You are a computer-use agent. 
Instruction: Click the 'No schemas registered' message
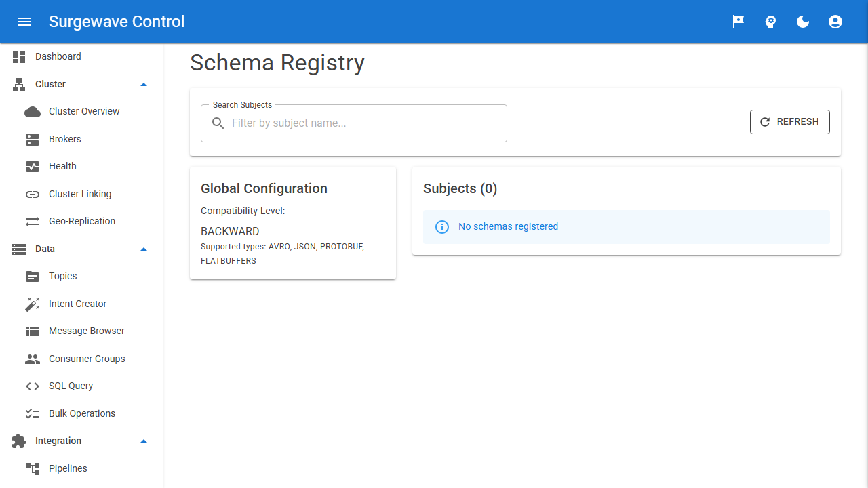click(509, 227)
